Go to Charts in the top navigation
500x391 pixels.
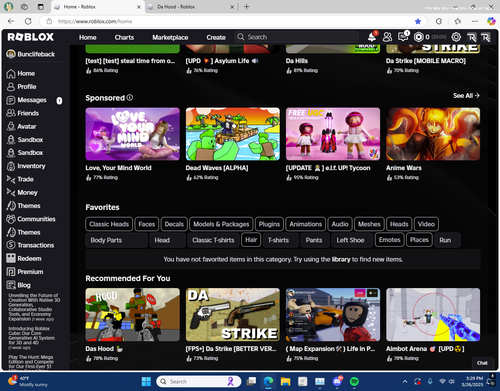pyautogui.click(x=124, y=37)
